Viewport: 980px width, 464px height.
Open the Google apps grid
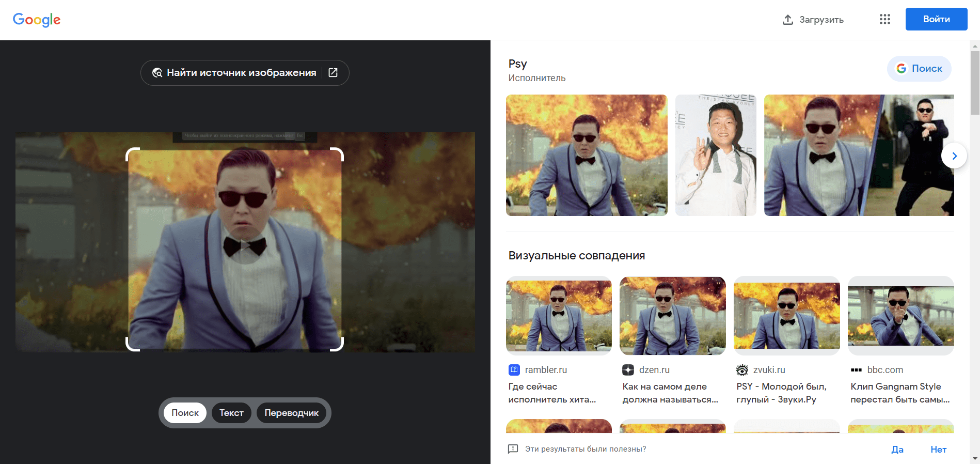884,19
